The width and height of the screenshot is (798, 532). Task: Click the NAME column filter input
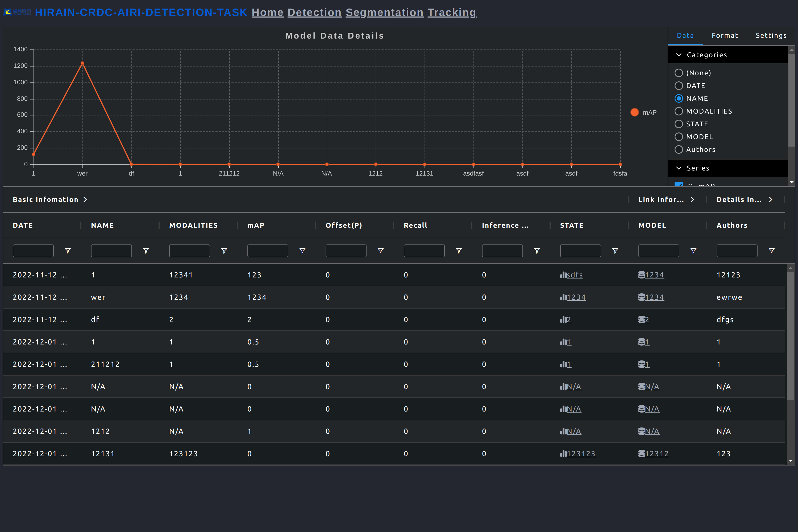111,251
